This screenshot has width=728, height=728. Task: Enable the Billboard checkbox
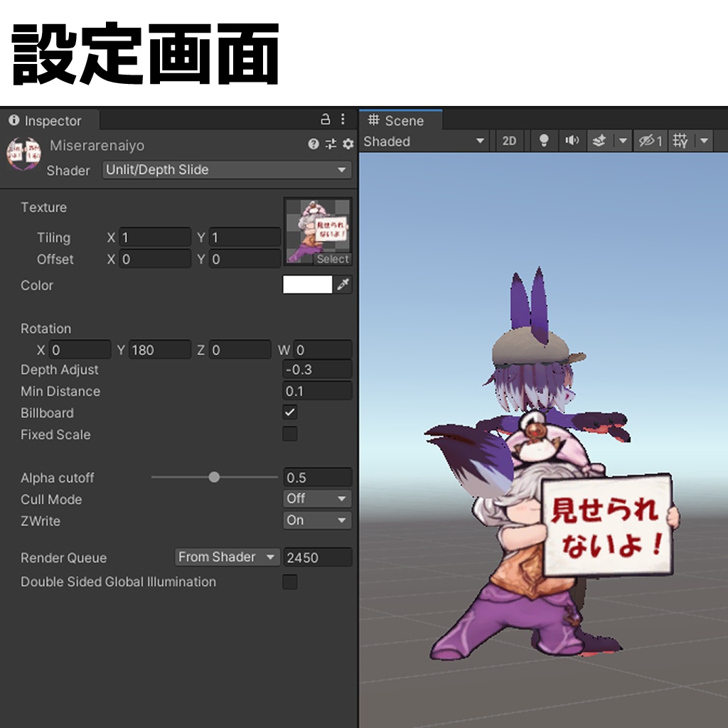pyautogui.click(x=289, y=413)
